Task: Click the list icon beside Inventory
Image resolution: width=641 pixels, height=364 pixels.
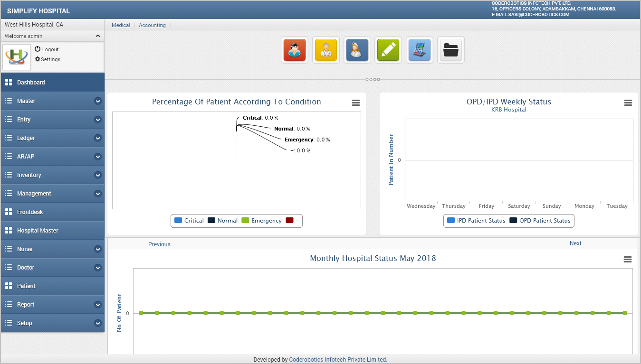Action: click(x=9, y=175)
